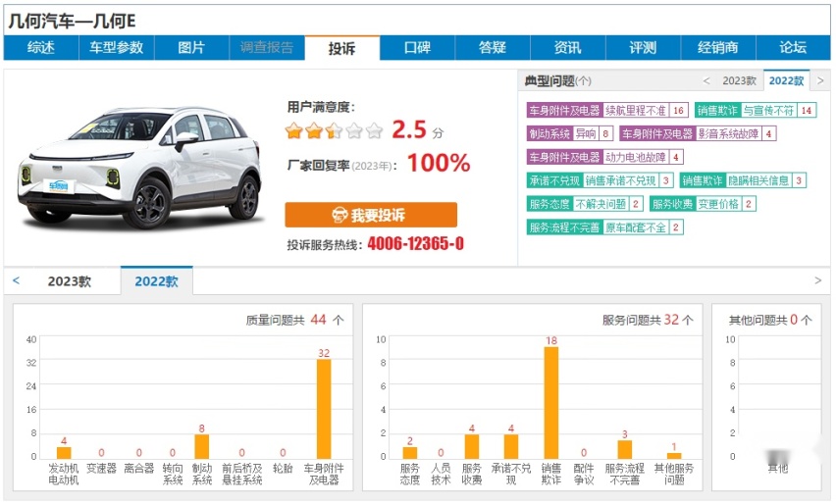Image resolution: width=836 pixels, height=504 pixels.
Task: Open the 续航里程不准 complaint tag
Action: (605, 110)
